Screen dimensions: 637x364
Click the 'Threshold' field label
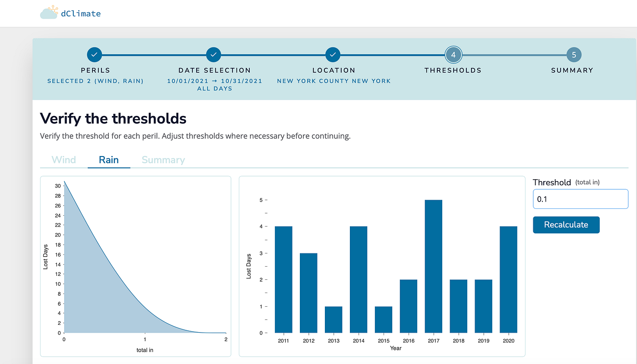552,182
